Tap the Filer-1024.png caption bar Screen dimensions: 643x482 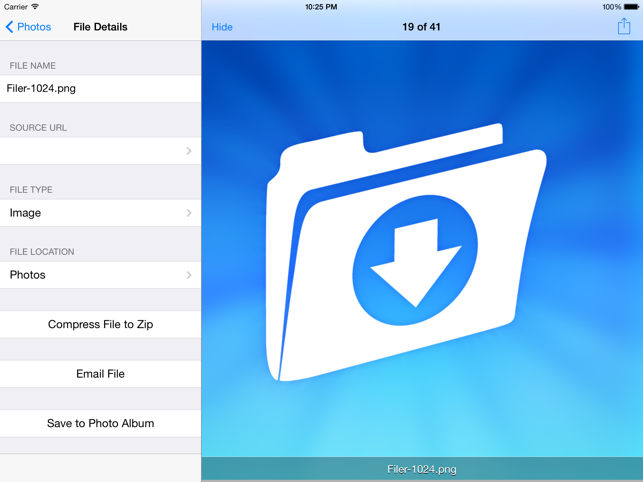coord(421,469)
